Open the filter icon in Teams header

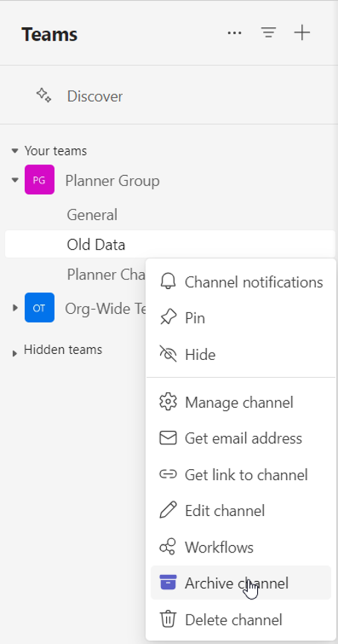[268, 33]
